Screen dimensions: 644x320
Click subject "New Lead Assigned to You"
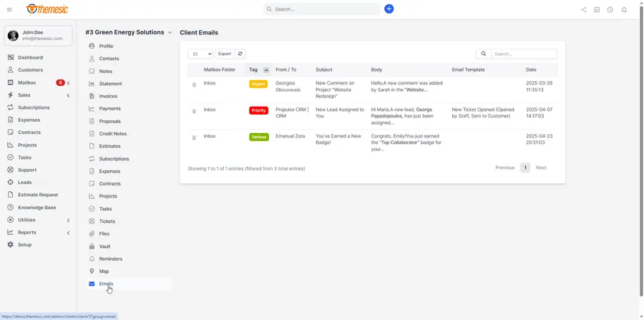coord(340,113)
